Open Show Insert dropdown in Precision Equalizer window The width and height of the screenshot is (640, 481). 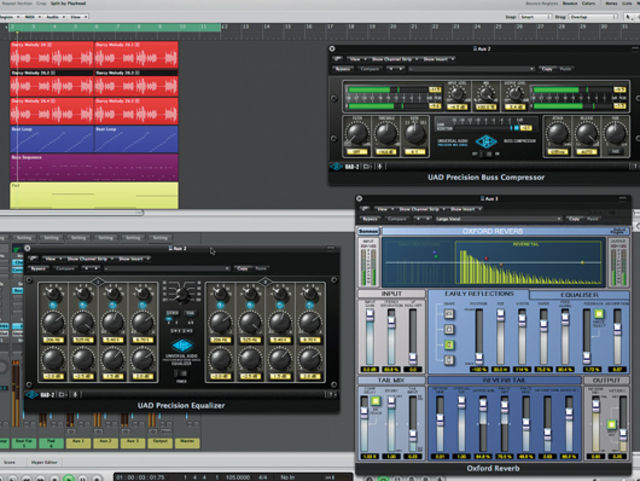pyautogui.click(x=133, y=259)
